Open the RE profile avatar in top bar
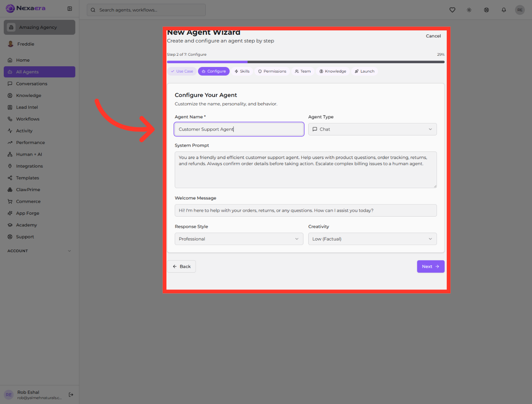The height and width of the screenshot is (404, 532). tap(520, 10)
